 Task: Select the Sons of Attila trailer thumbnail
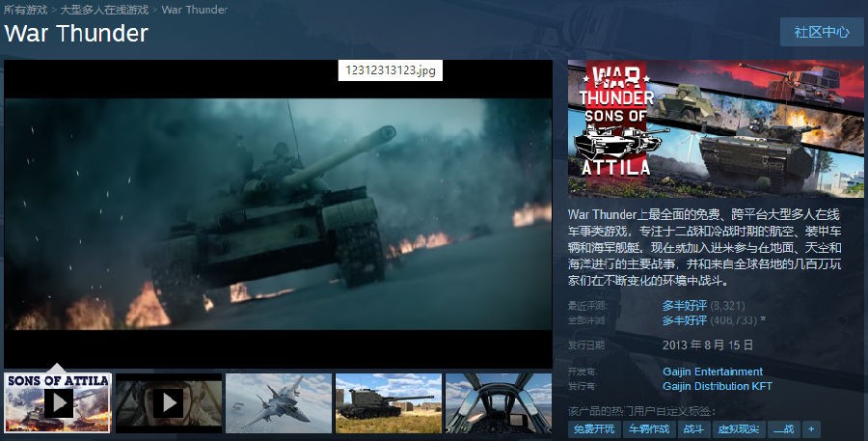coord(58,402)
